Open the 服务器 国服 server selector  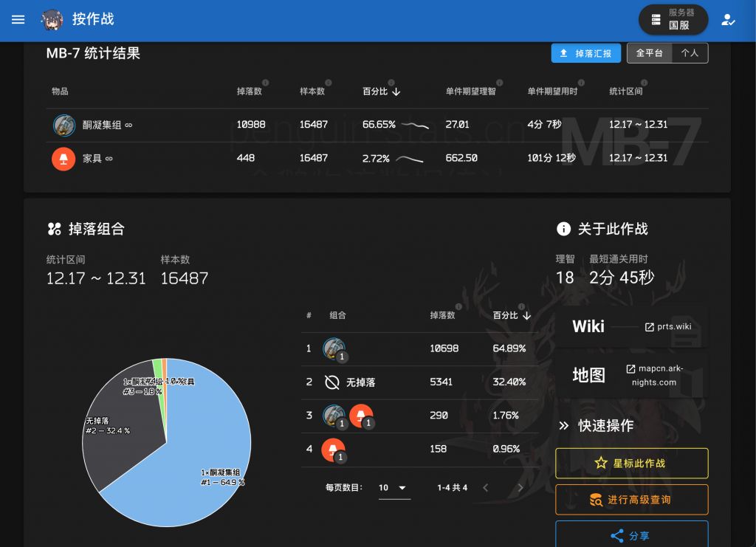tap(673, 20)
